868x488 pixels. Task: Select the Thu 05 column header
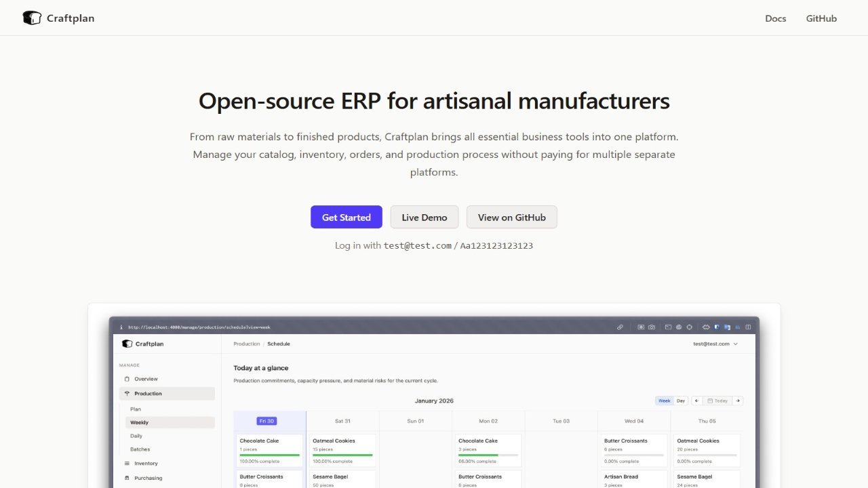click(x=707, y=421)
